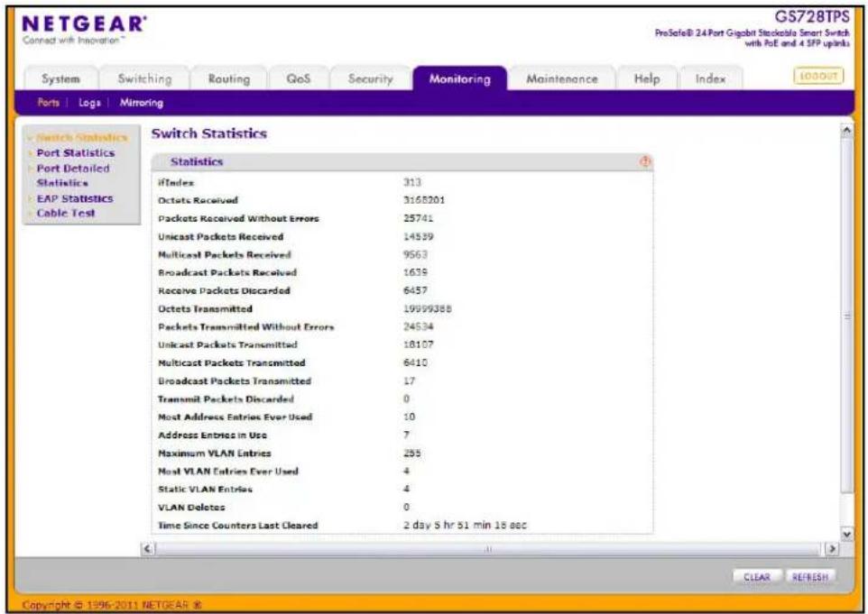Click the Switch Statistics page heading
This screenshot has height=614, width=868.
209,133
